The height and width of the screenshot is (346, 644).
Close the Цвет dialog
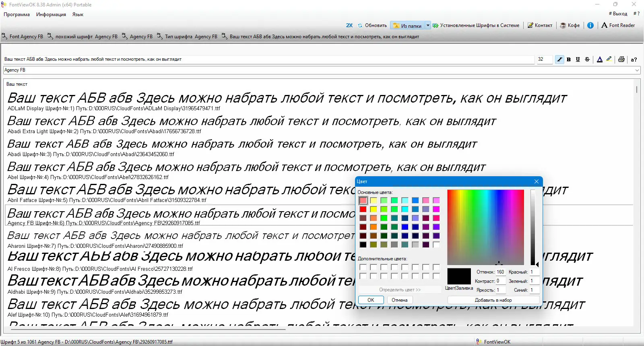pos(537,181)
